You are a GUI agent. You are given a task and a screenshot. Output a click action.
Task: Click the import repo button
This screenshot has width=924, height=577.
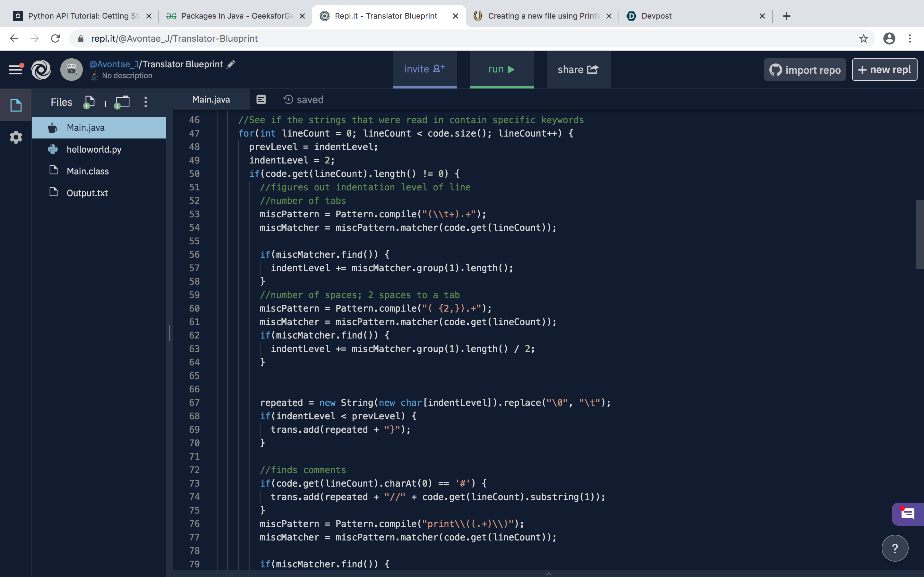coord(805,70)
